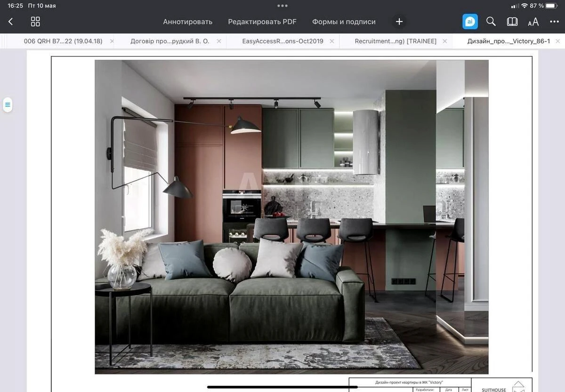Open the Аннотировать tab
Viewport: 565px width, 392px height.
(187, 22)
